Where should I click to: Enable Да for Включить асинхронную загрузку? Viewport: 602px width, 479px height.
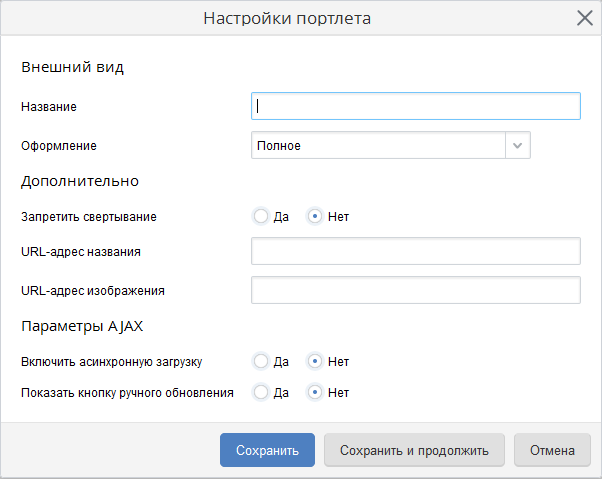(261, 361)
